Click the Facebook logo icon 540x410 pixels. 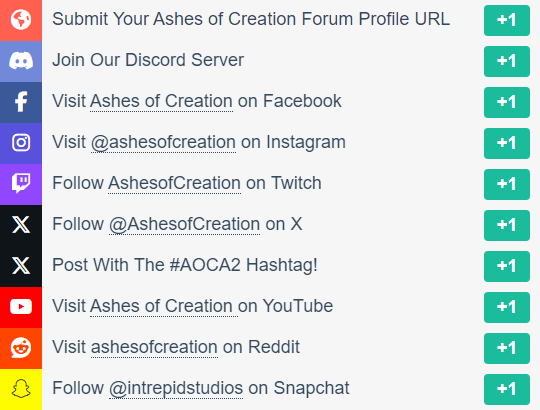(x=21, y=102)
